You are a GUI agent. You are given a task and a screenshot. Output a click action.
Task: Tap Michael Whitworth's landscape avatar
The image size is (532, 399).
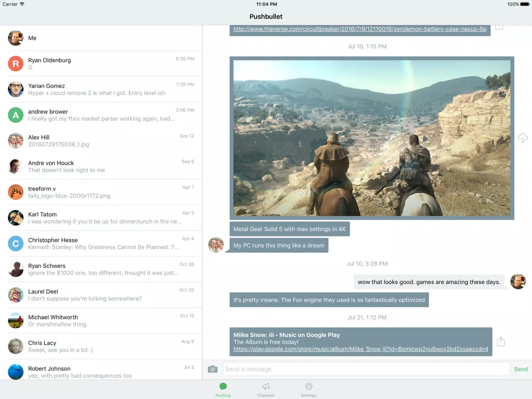pos(15,321)
